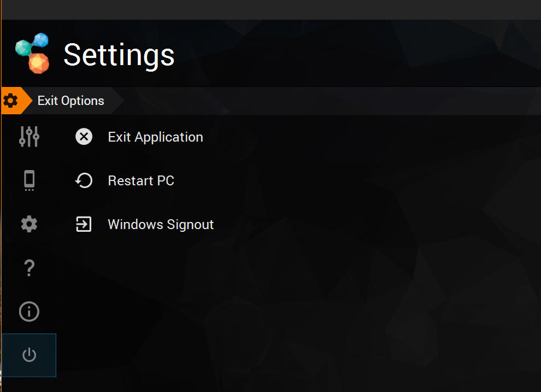This screenshot has width=541, height=392.
Task: Choose the Restart PC text option
Action: [141, 180]
